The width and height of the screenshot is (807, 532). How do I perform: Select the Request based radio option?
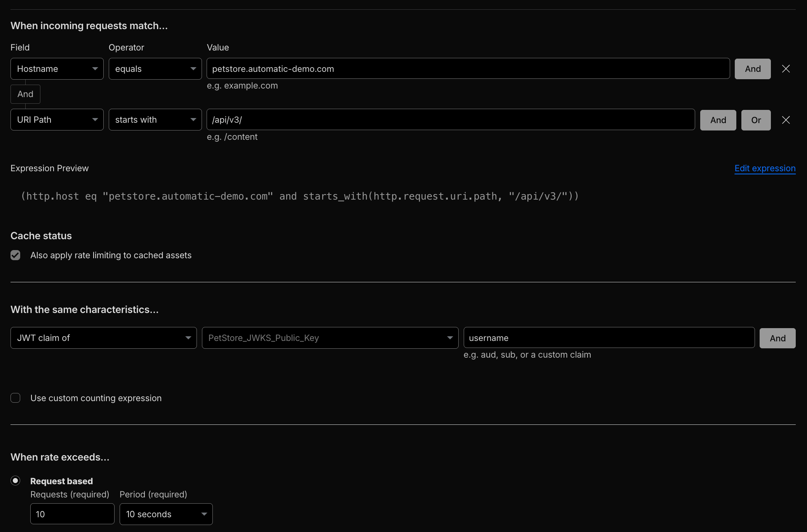16,480
